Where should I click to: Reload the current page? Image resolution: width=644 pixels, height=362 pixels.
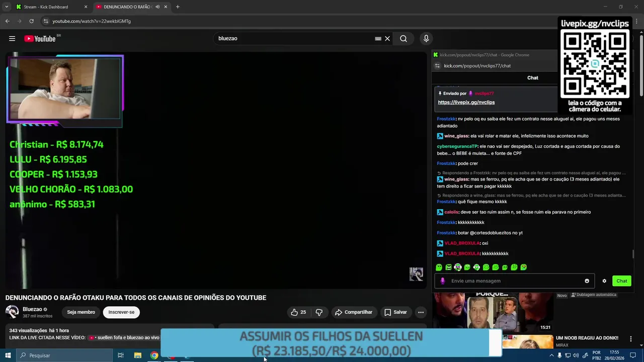31,21
